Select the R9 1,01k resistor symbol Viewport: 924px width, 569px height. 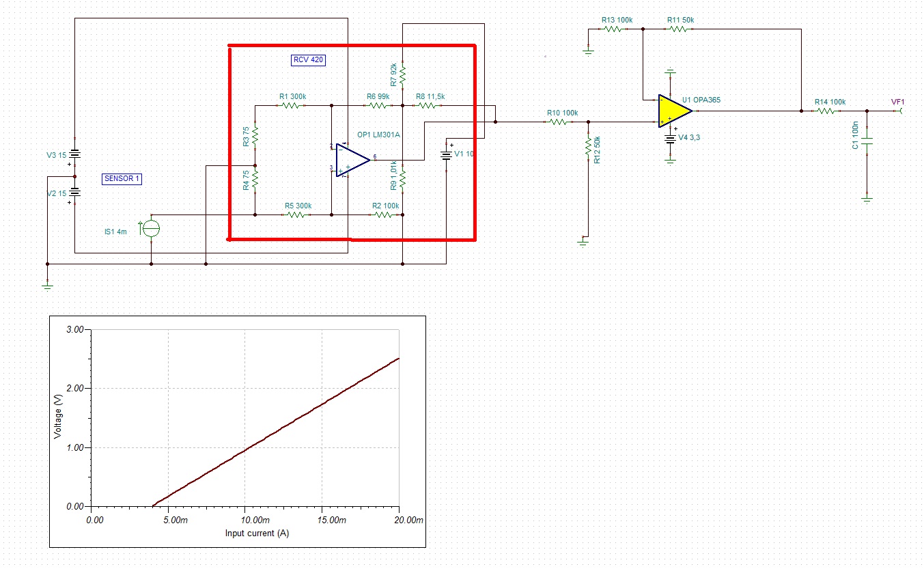coord(402,179)
